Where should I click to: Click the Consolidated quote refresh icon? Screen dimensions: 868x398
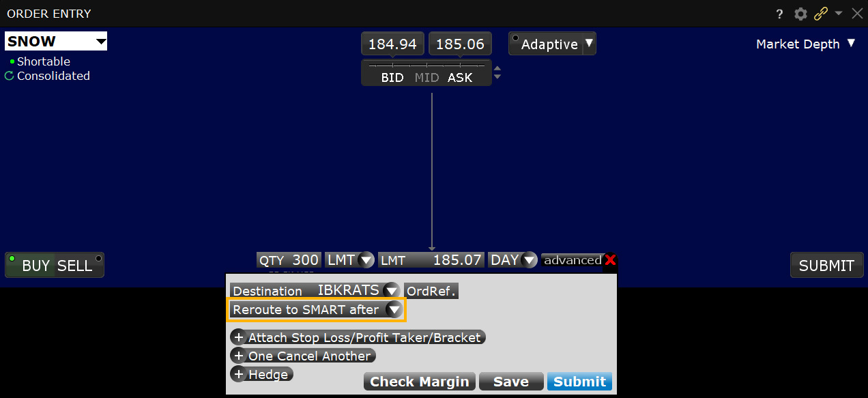tap(8, 76)
